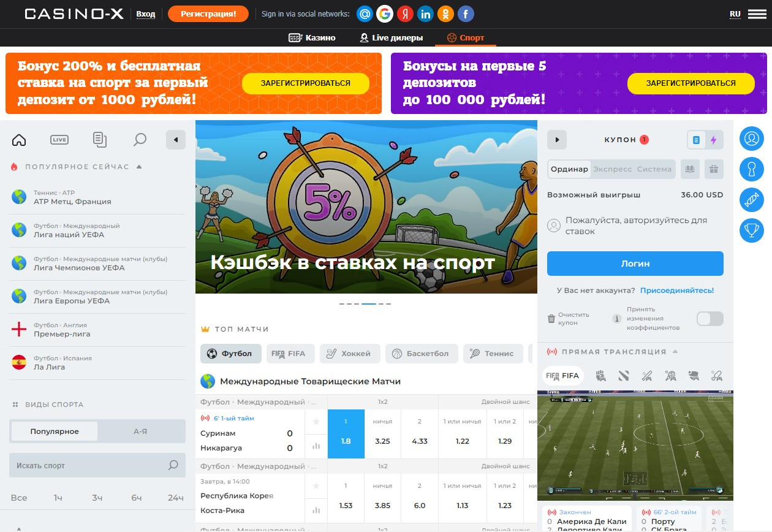The image size is (772, 532).
Task: Click the home icon in left sidebar
Action: (19, 140)
